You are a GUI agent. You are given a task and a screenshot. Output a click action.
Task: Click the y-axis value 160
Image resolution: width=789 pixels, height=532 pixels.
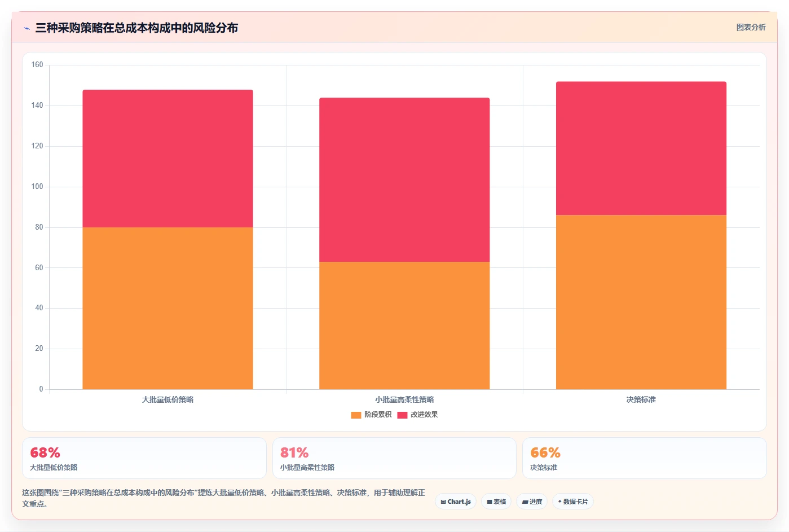tap(37, 65)
